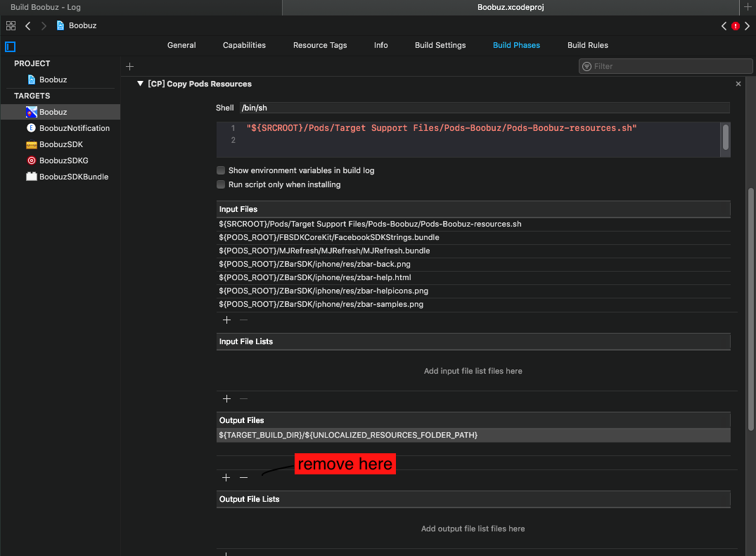Open the Capabilities tab
Screen dimensions: 756x556
[244, 45]
